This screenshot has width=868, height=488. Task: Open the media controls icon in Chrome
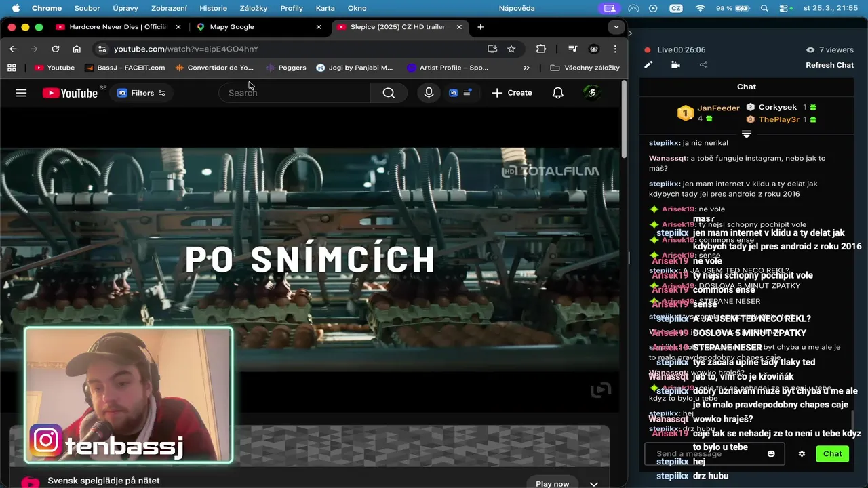point(572,49)
